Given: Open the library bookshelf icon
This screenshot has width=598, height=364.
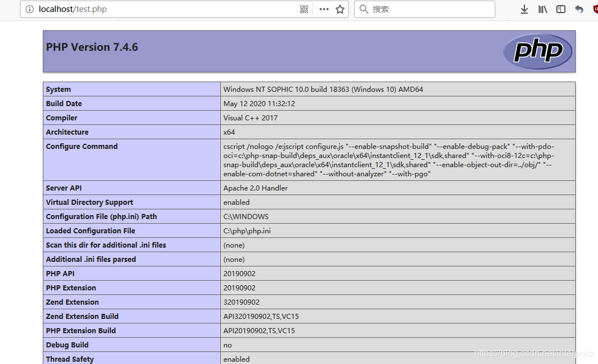Looking at the screenshot, I should 542,9.
